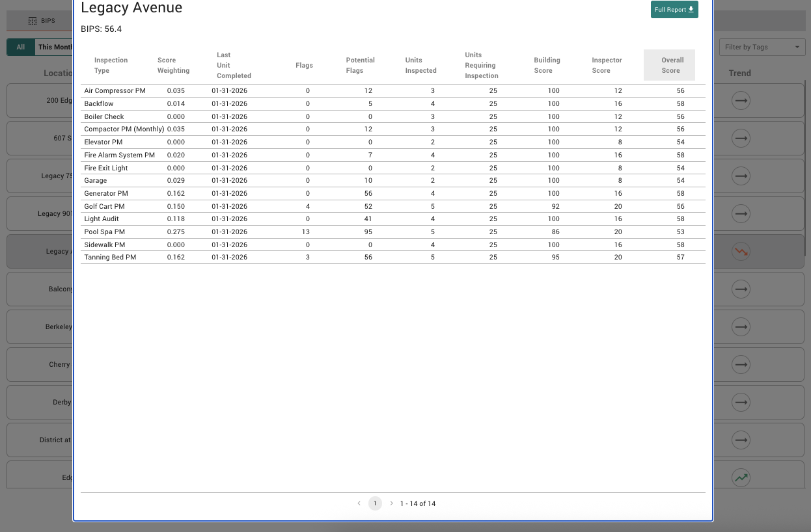Go to the next results page
The width and height of the screenshot is (811, 532).
[391, 503]
